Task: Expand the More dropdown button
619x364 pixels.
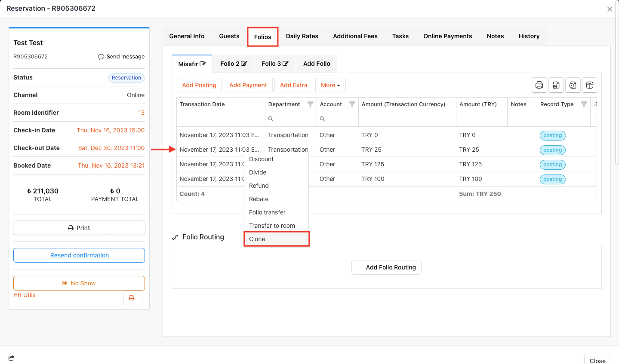Action: pyautogui.click(x=330, y=85)
